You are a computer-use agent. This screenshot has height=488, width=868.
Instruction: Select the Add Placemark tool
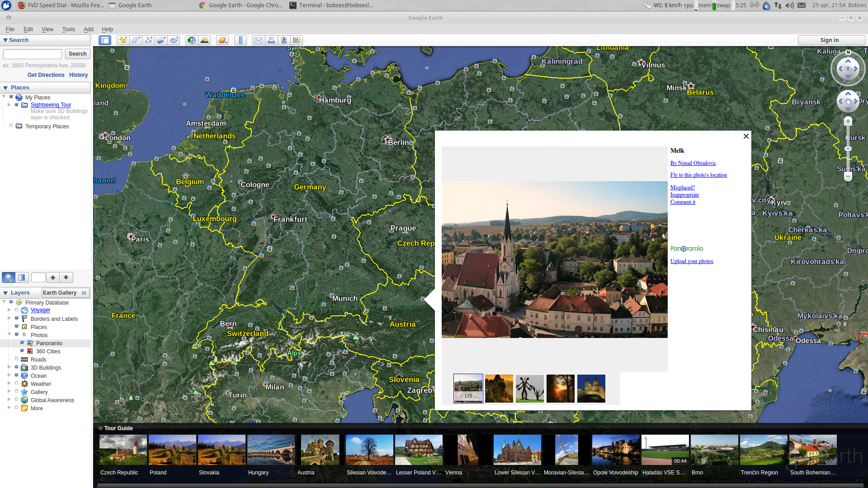[x=123, y=40]
